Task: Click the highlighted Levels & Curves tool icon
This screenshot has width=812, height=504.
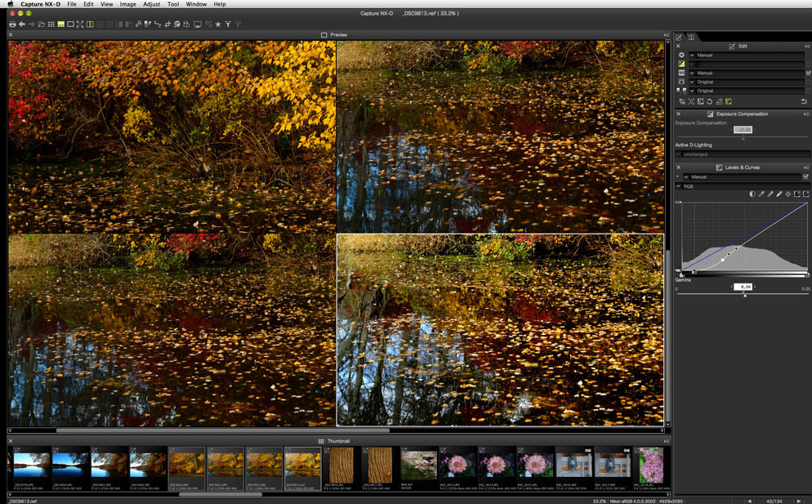Action: [729, 101]
